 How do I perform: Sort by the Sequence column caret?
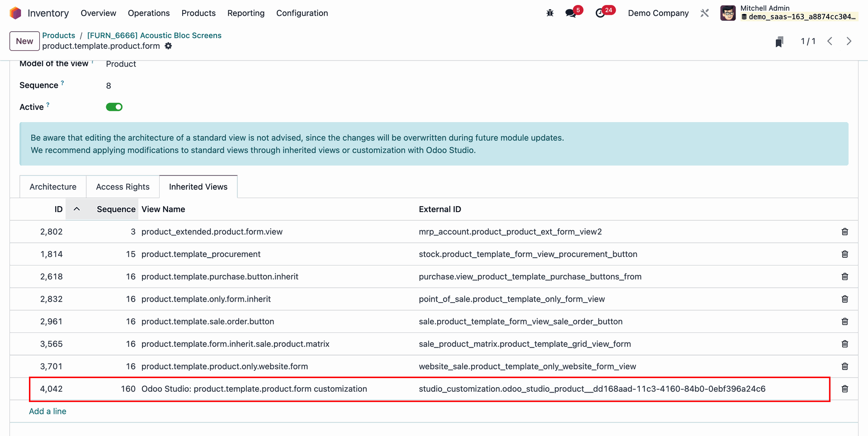[77, 209]
